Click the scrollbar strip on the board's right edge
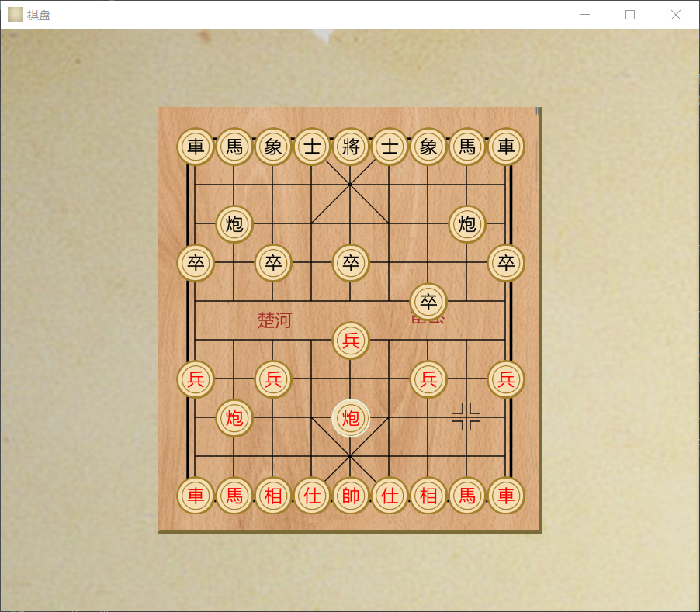Viewport: 700px width, 612px height. point(539,112)
